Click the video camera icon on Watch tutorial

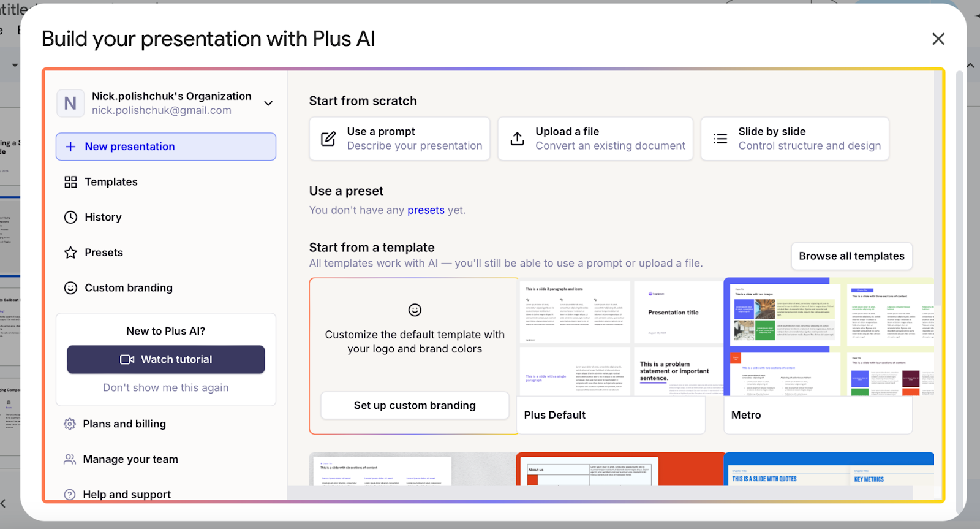(127, 359)
